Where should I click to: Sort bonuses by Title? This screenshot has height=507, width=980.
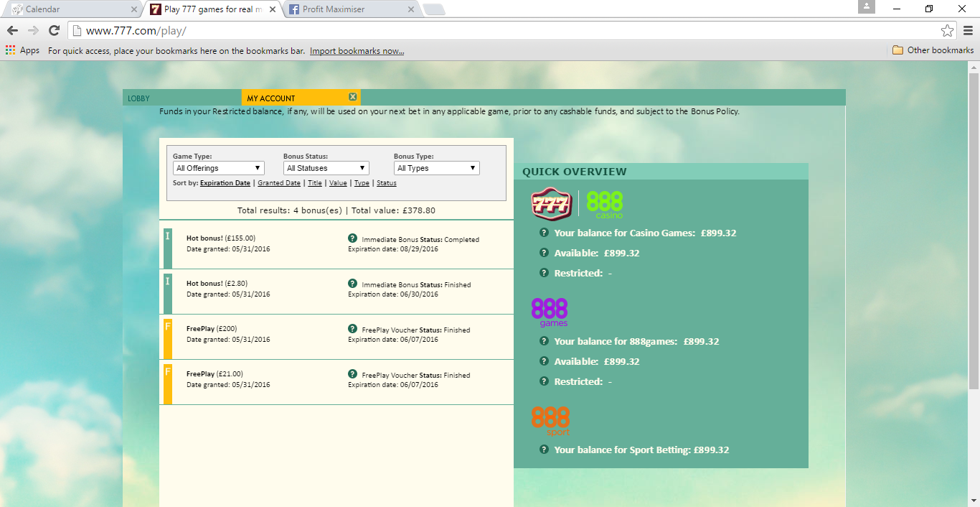coord(315,183)
